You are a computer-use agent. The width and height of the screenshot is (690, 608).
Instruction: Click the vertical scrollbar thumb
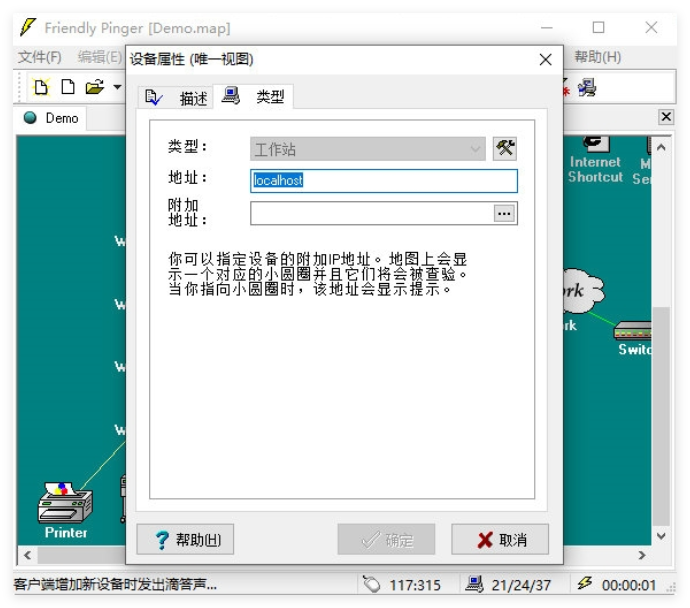point(661,416)
